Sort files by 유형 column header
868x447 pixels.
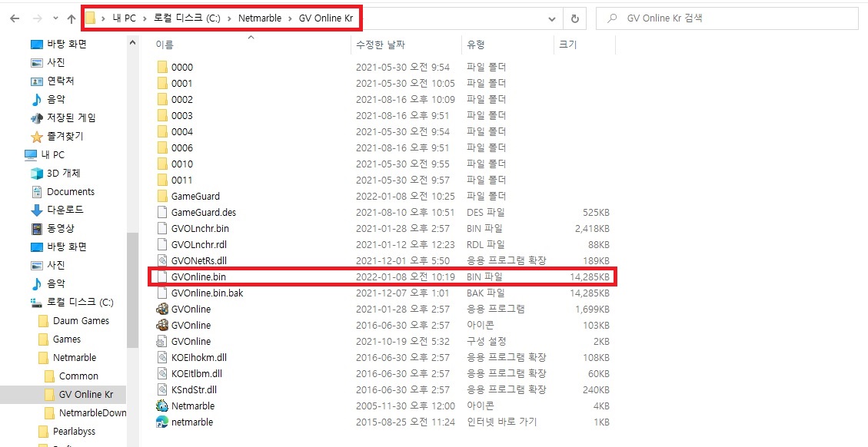point(476,45)
